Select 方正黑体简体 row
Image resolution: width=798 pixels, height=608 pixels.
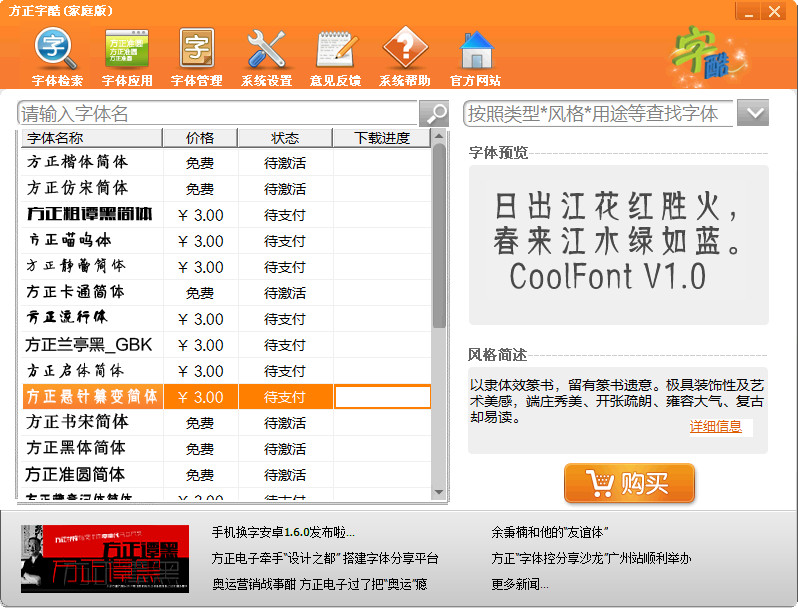tap(226, 448)
